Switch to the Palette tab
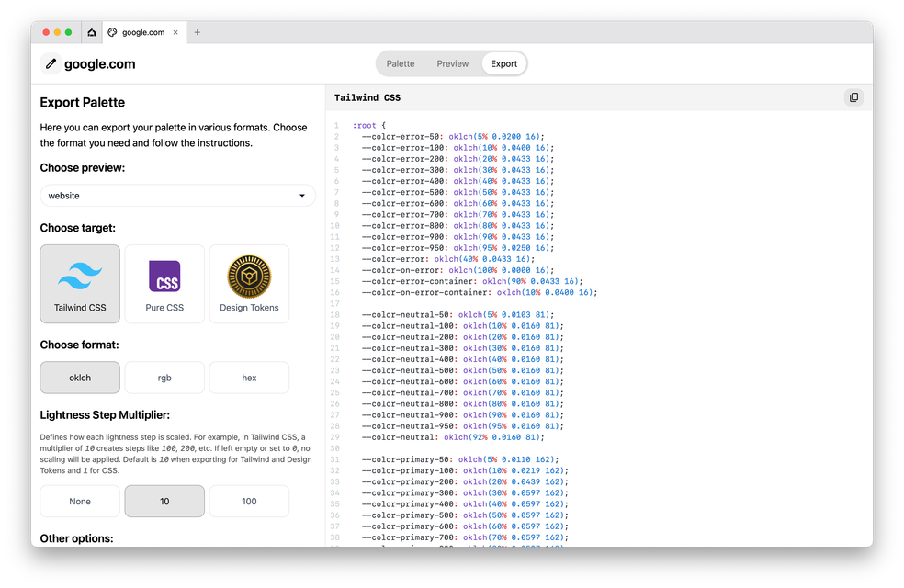 (x=401, y=63)
